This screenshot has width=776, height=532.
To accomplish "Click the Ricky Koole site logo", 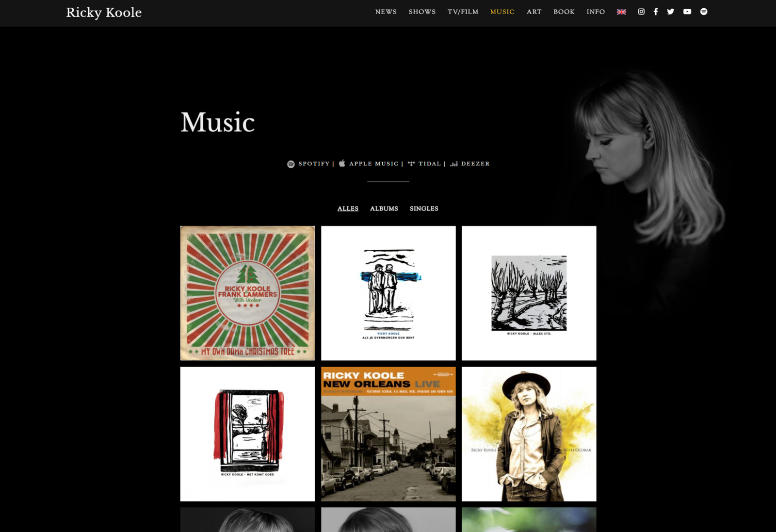I will [x=103, y=13].
